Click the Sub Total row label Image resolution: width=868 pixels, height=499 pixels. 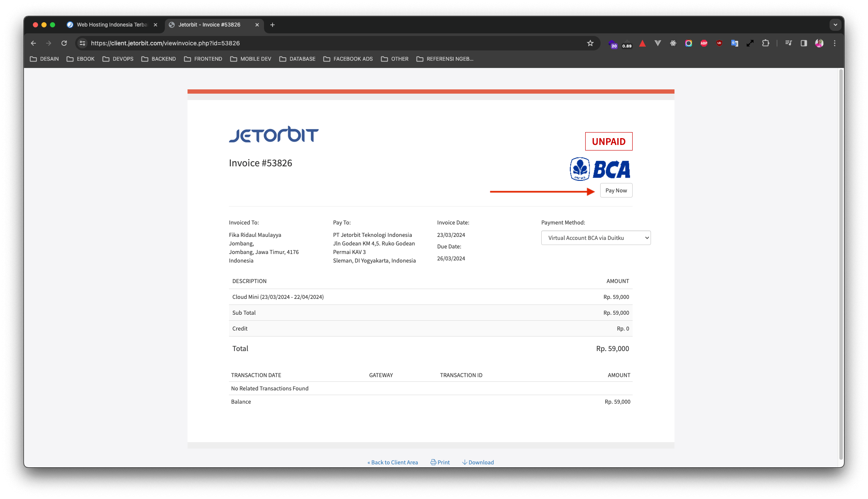click(244, 313)
